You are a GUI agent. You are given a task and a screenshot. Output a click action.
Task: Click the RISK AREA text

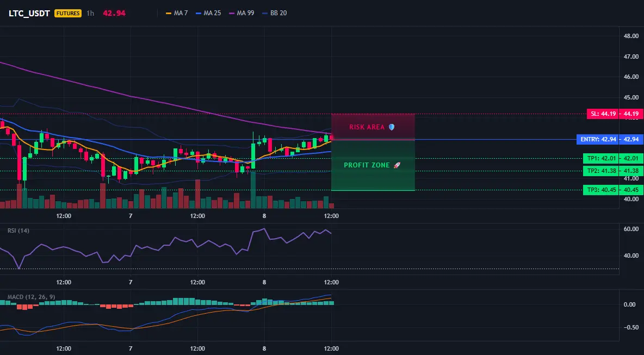[x=367, y=127]
